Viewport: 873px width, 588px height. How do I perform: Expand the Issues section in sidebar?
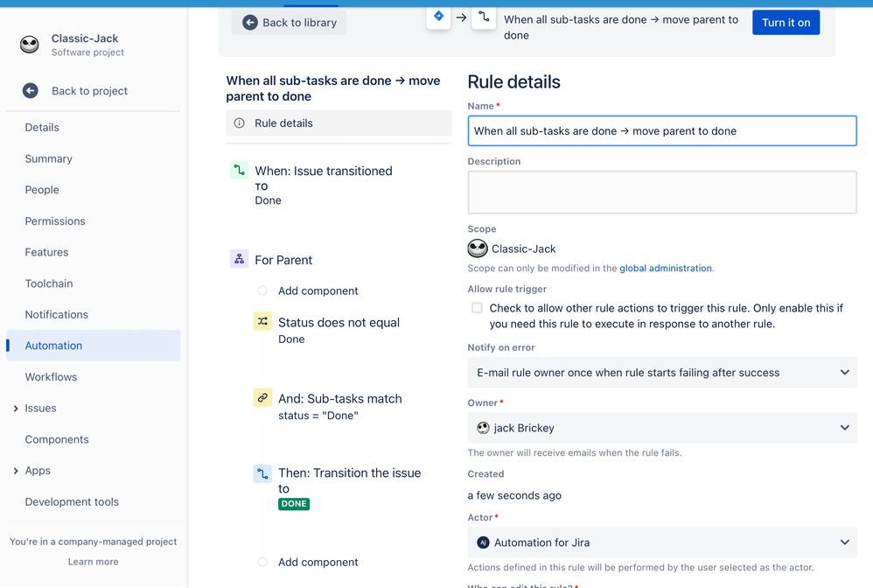coord(16,408)
